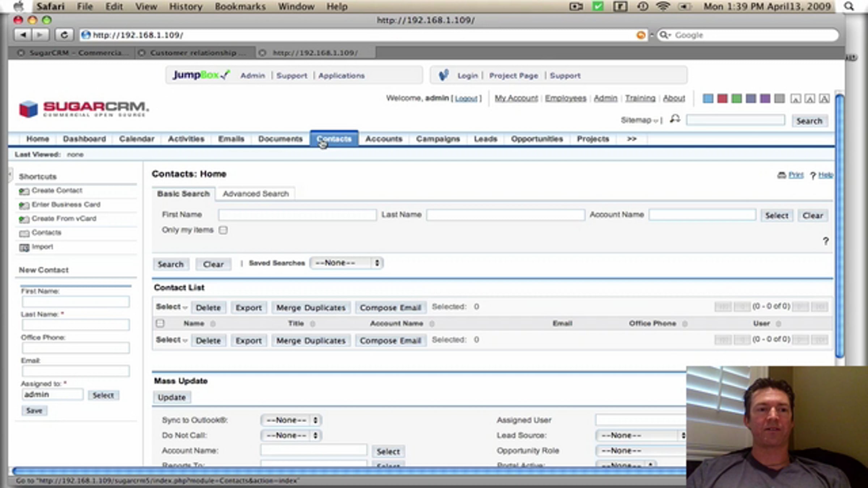The width and height of the screenshot is (868, 488).
Task: Click the Last Name search field
Action: point(505,215)
